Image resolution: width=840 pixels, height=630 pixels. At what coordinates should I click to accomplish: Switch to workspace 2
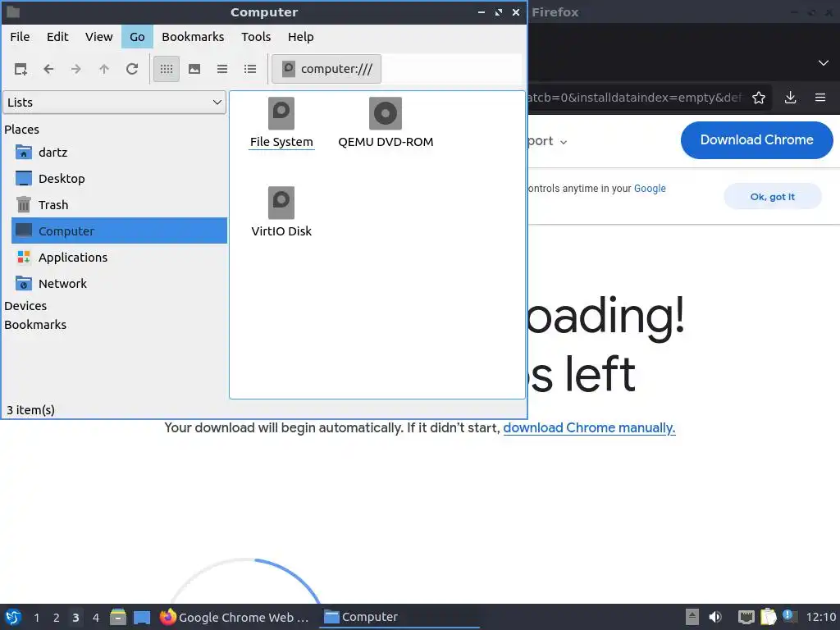57,618
